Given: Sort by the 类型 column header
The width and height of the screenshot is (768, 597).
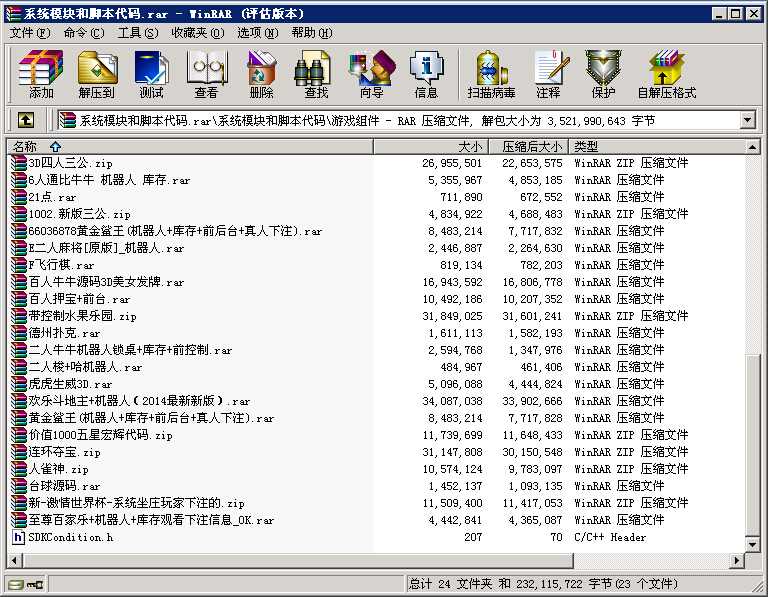Looking at the screenshot, I should [657, 146].
